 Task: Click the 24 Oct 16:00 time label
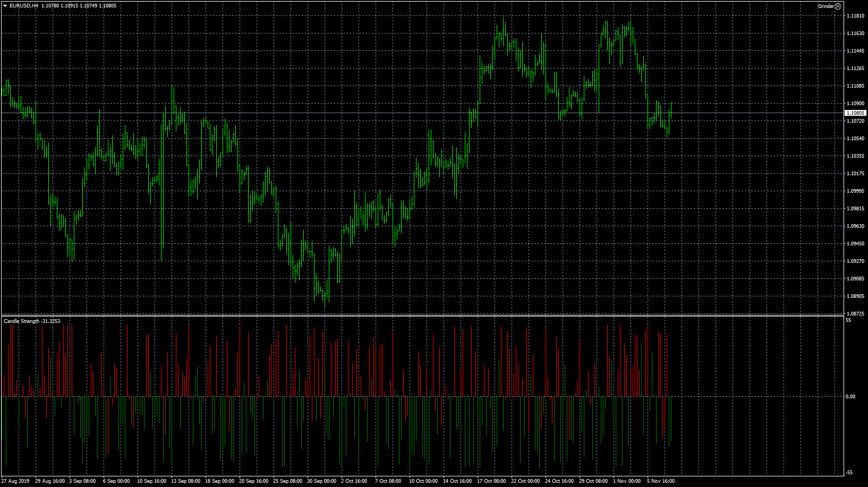(x=559, y=481)
